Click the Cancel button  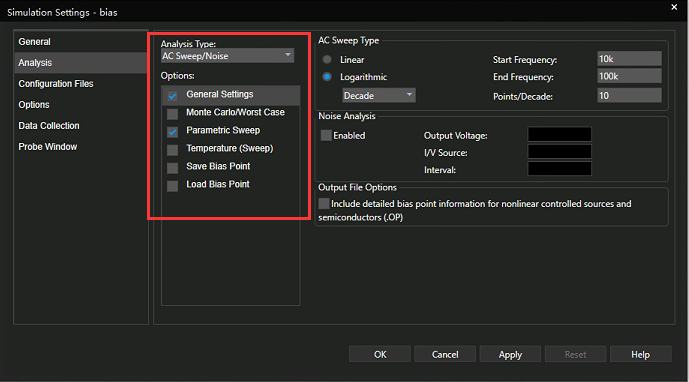tap(445, 354)
